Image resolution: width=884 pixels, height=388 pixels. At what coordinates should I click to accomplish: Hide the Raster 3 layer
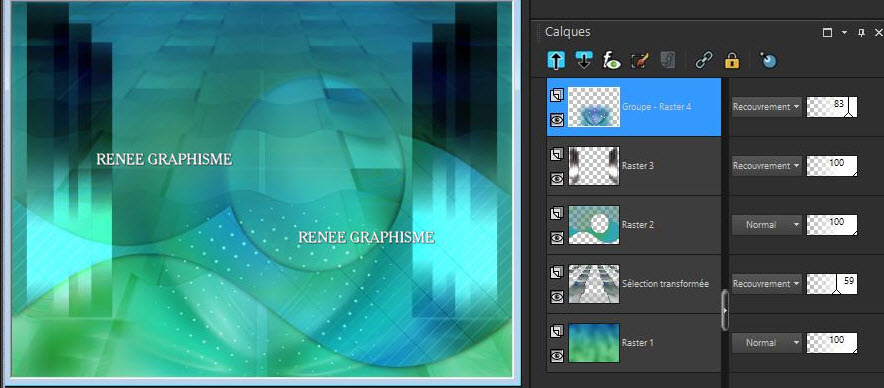click(x=557, y=179)
